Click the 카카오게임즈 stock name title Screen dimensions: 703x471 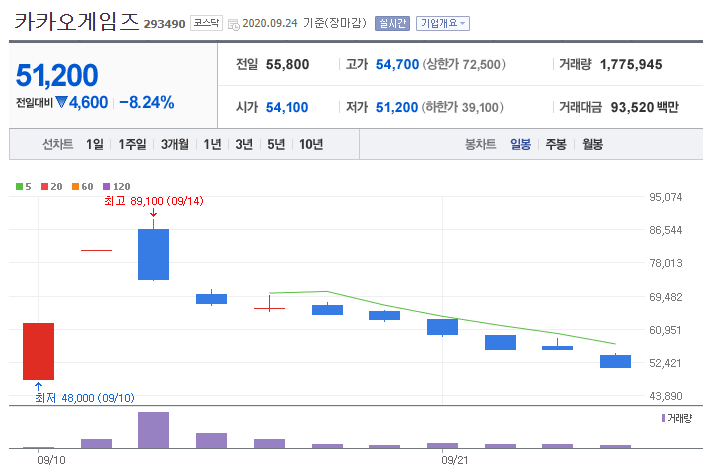pyautogui.click(x=76, y=21)
